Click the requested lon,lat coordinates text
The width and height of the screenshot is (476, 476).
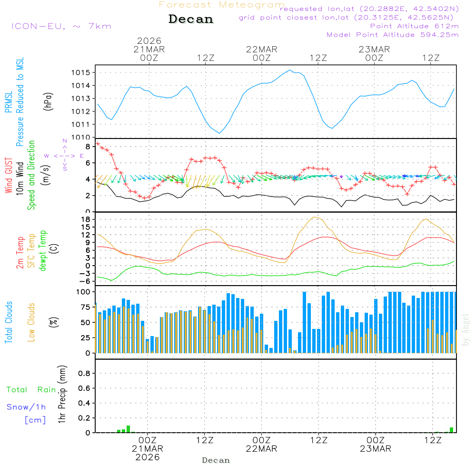[x=369, y=9]
